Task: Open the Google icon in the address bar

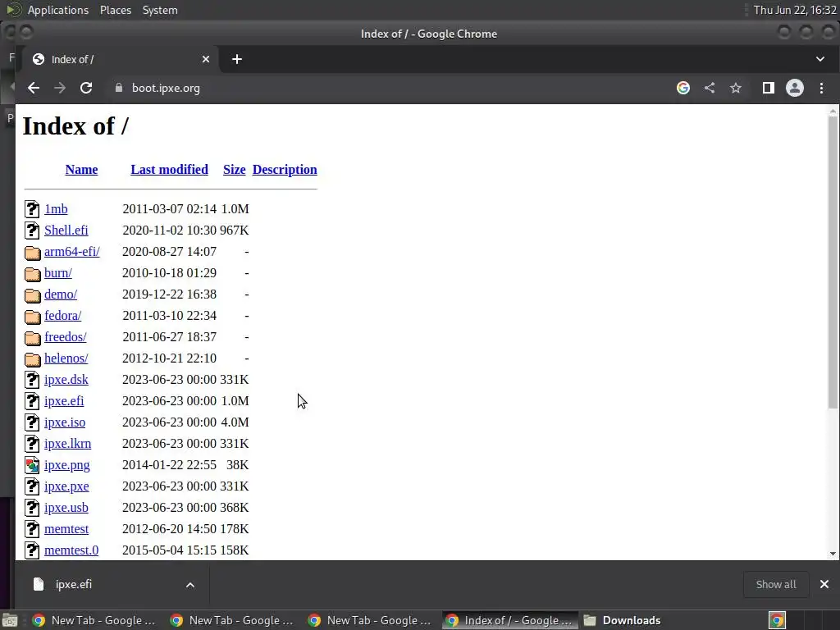Action: point(683,88)
